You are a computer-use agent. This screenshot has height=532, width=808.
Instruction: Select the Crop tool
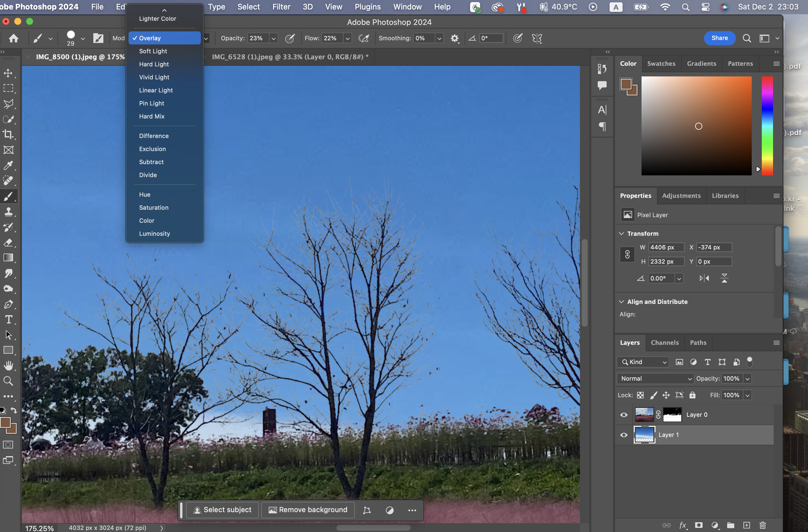coord(8,134)
